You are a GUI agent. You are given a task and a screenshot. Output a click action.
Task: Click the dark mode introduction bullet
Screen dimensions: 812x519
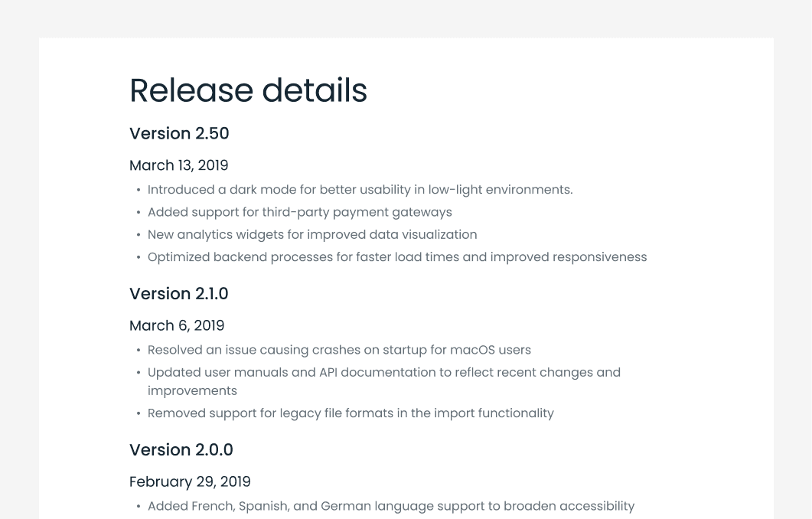360,190
